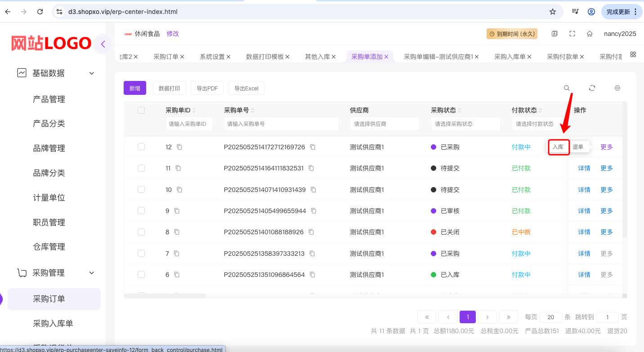
Task: Sort by 采购单ID column arrows
Action: click(x=194, y=111)
